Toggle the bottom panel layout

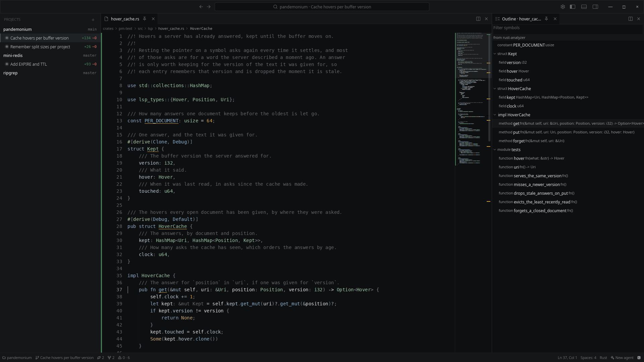584,7
